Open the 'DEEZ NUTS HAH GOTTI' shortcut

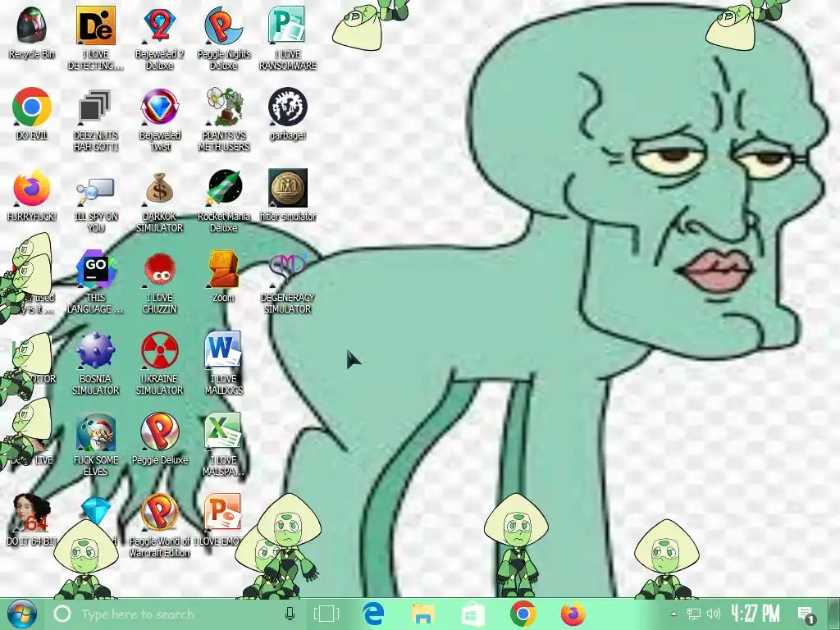(95, 107)
